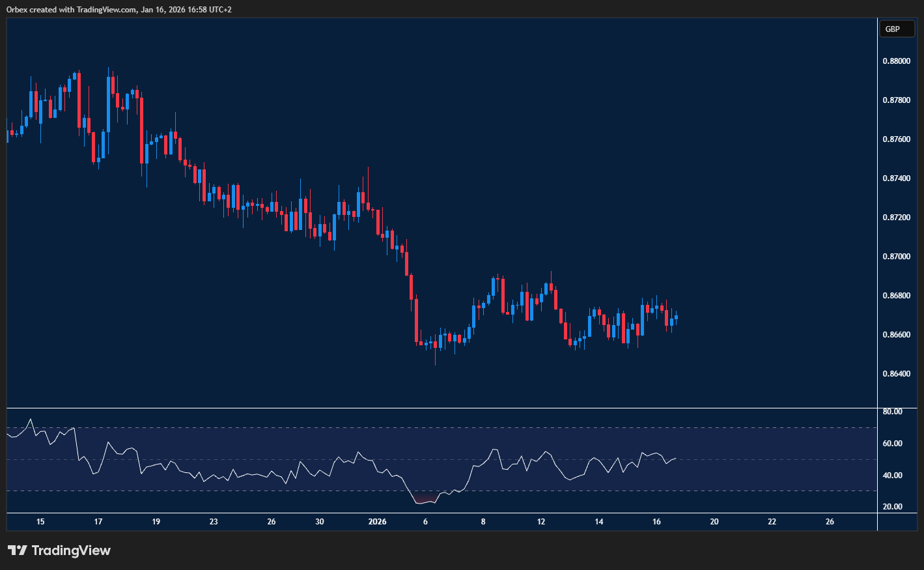This screenshot has width=924, height=570.
Task: Click the red oversold RSI dip area
Action: 425,500
